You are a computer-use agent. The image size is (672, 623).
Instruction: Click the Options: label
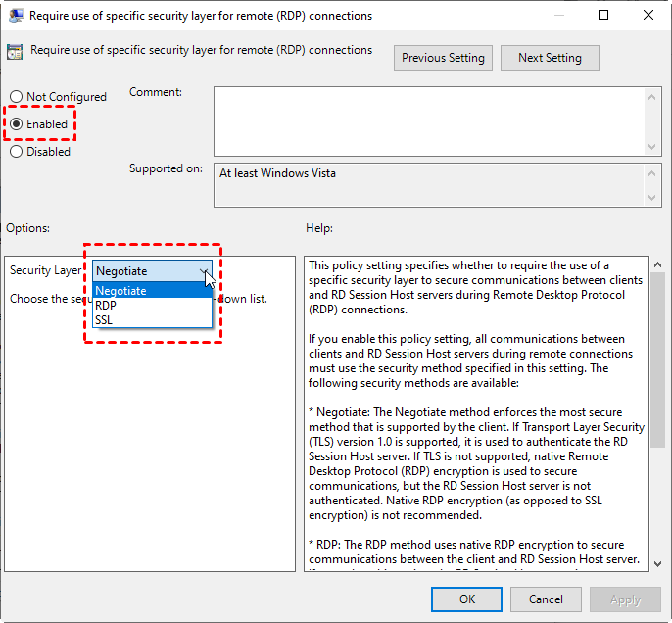27,228
